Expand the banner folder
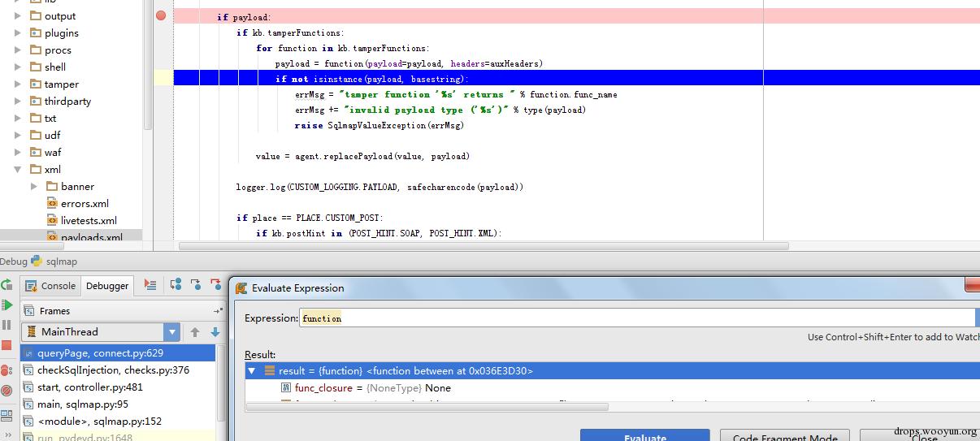The image size is (980, 441). point(34,186)
